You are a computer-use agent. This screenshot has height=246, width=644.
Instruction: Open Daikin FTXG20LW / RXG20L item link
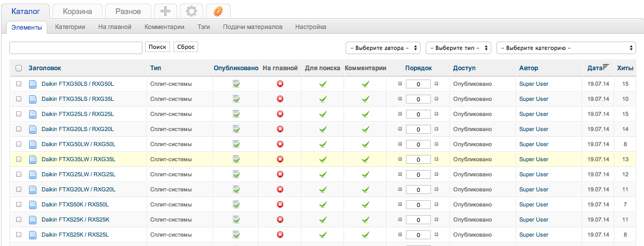tap(78, 189)
